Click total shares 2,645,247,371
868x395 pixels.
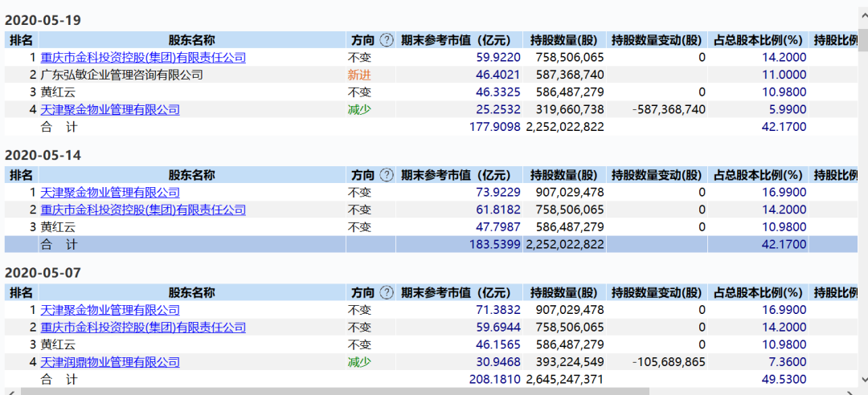point(565,380)
